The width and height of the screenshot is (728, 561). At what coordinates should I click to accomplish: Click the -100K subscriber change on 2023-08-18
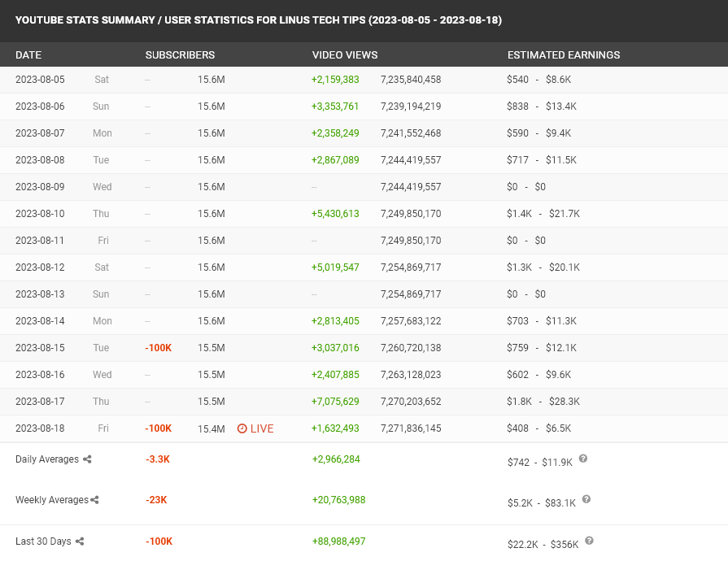tap(159, 428)
